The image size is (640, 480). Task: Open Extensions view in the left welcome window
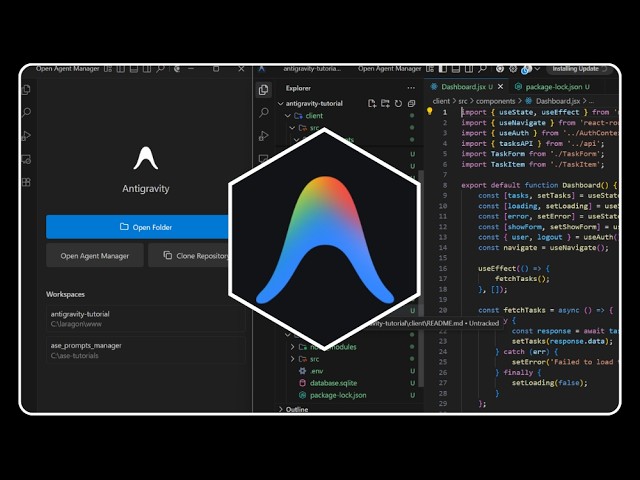click(27, 182)
